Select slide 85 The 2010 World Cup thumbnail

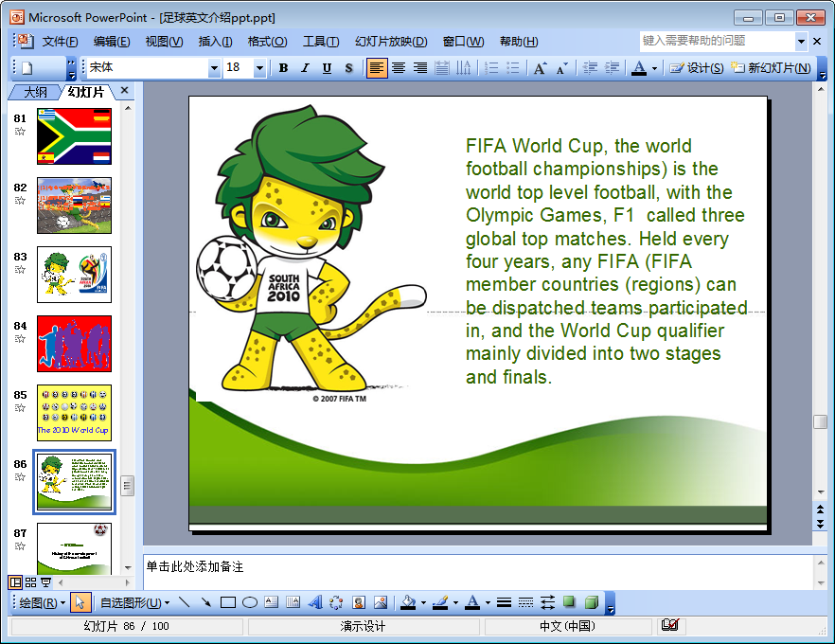coord(74,413)
